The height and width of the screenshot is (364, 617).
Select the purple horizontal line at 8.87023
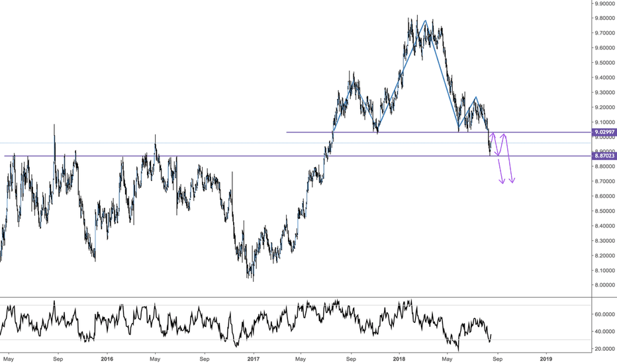click(x=298, y=156)
